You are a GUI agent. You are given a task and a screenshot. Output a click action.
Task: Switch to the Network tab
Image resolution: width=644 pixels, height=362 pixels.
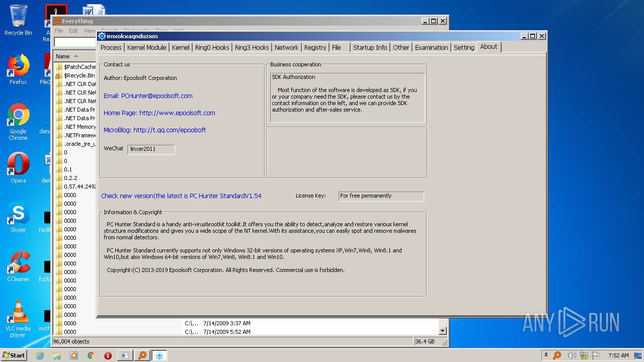tap(286, 47)
